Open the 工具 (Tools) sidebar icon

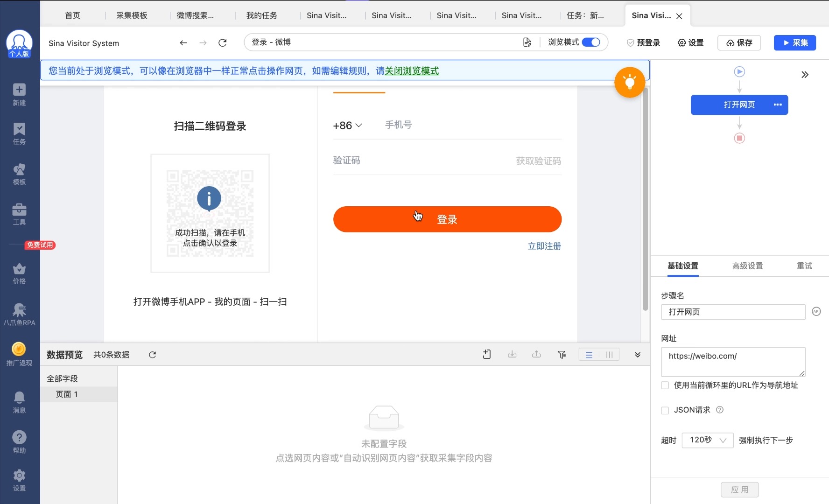point(19,214)
